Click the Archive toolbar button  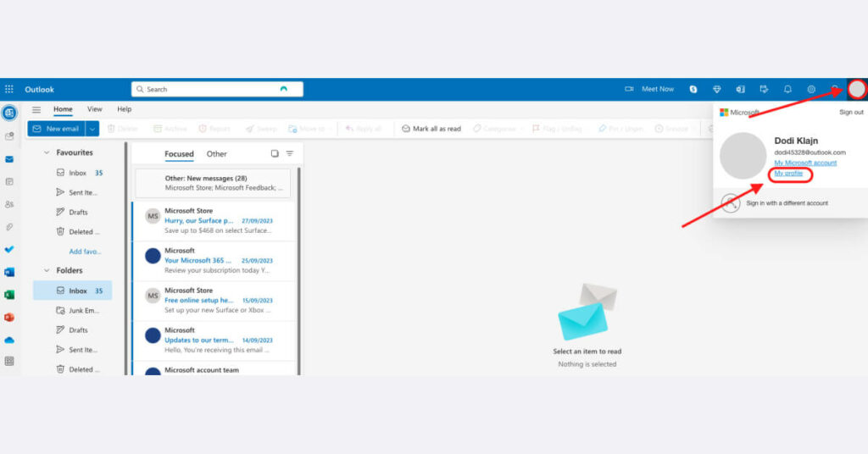tap(170, 128)
